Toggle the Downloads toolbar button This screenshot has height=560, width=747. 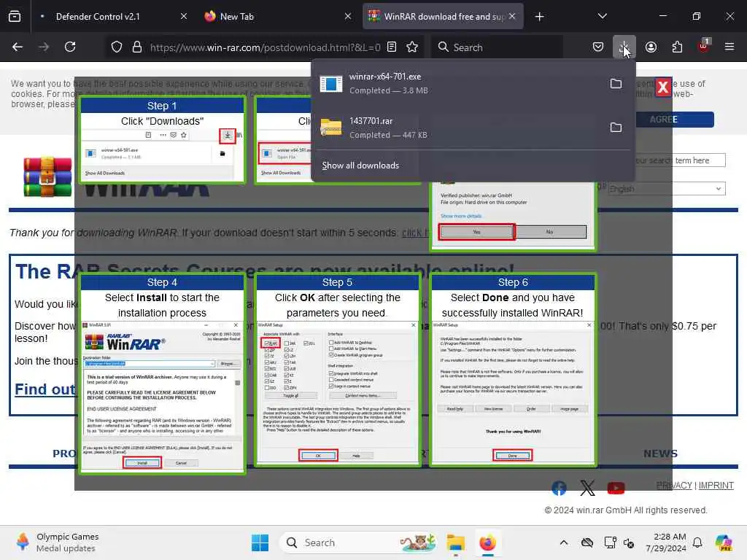[x=624, y=47]
